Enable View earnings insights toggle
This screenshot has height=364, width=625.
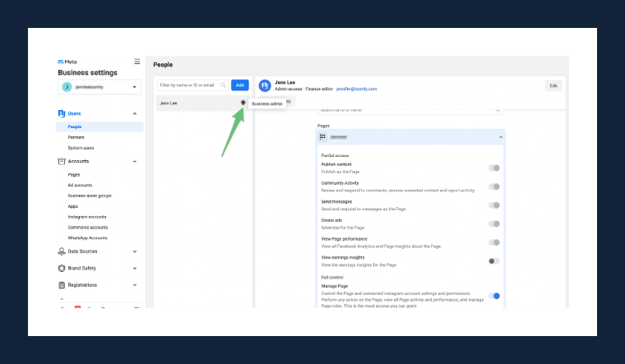pyautogui.click(x=494, y=261)
